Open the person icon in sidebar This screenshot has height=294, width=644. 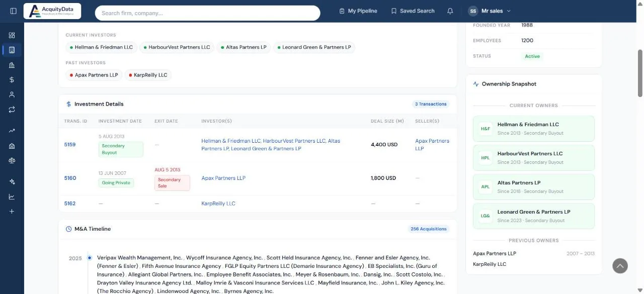[12, 94]
